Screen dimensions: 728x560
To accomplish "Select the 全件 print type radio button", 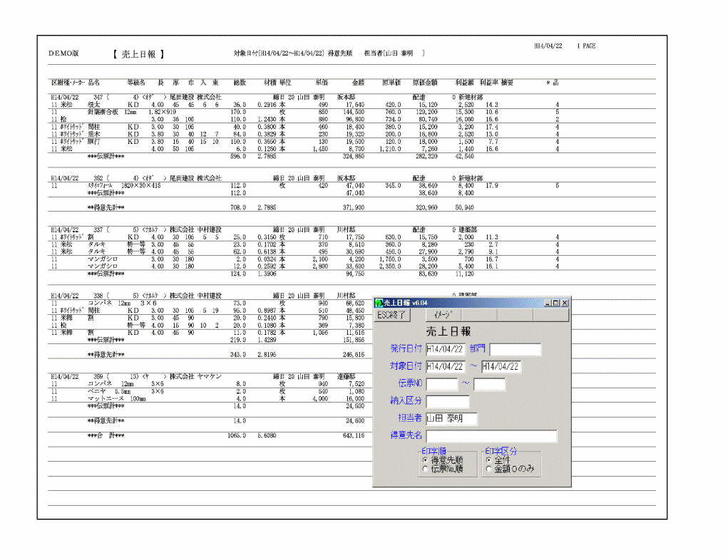I will 488,460.
